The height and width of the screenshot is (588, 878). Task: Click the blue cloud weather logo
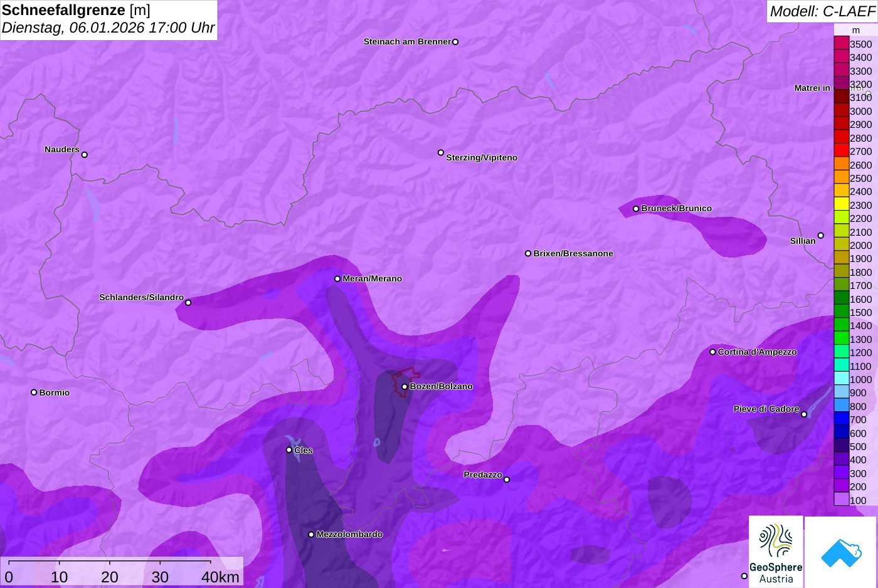tap(841, 553)
